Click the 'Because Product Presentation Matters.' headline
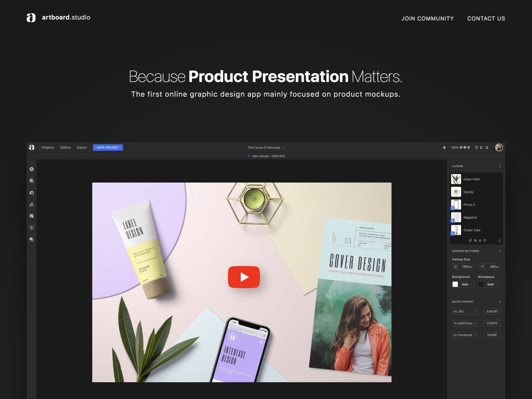 [266, 77]
